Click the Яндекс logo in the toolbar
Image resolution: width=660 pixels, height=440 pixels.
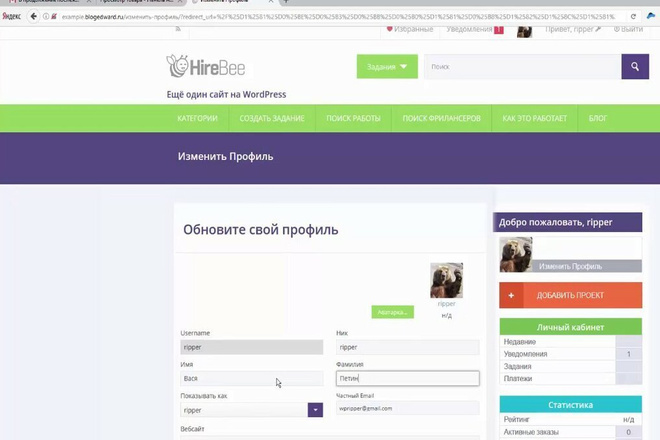pyautogui.click(x=11, y=16)
